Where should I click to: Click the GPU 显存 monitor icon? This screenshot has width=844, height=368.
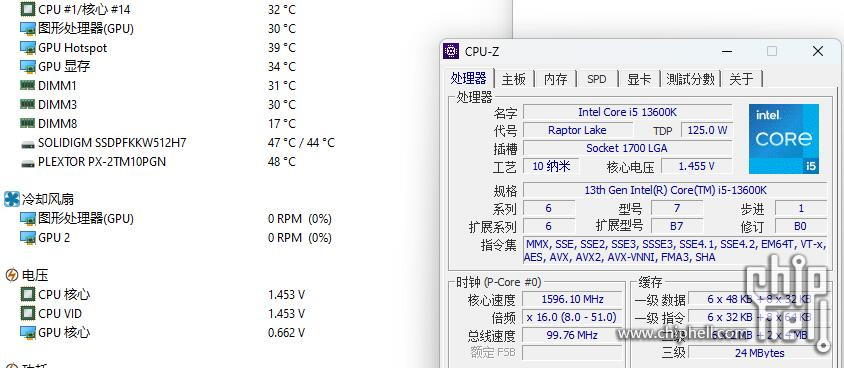pos(27,67)
